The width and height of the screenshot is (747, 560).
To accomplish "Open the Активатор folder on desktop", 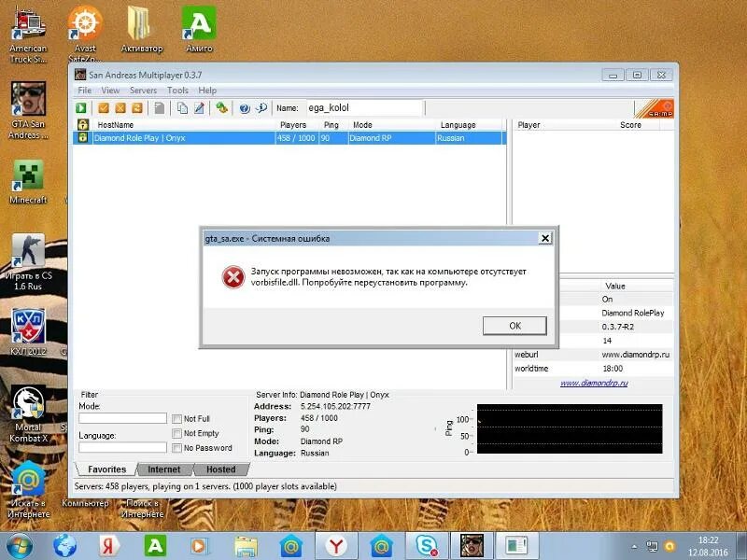I will click(x=142, y=30).
